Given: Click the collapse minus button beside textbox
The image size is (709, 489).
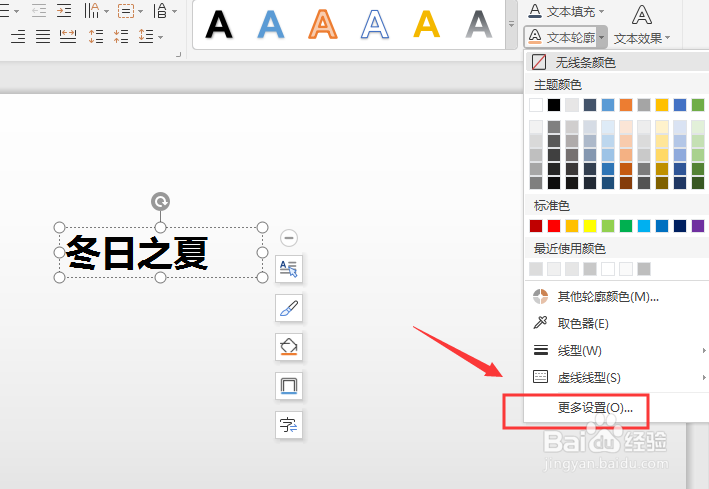Looking at the screenshot, I should [289, 237].
